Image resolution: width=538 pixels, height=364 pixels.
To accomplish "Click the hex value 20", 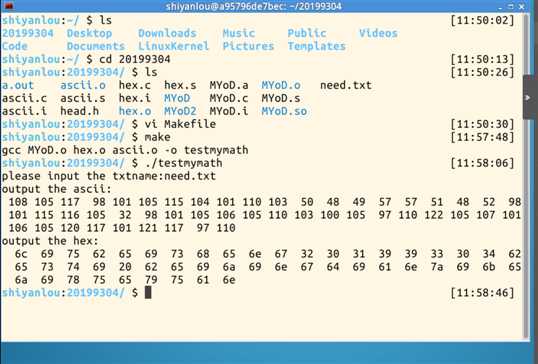I will pyautogui.click(x=125, y=267).
